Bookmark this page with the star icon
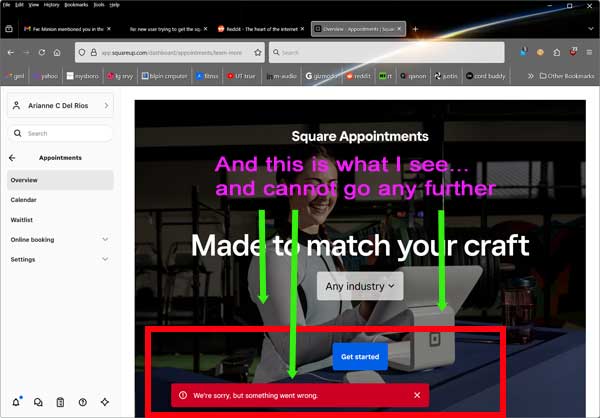The height and width of the screenshot is (418, 600). (x=258, y=52)
